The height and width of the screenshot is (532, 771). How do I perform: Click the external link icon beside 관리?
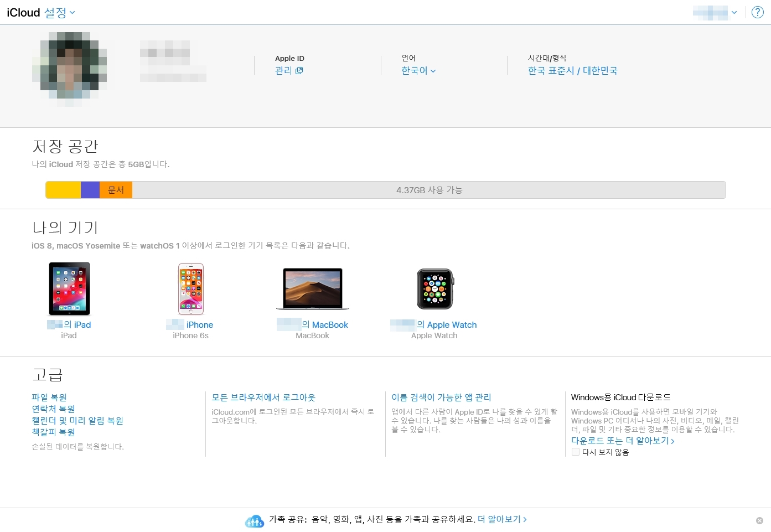pyautogui.click(x=299, y=71)
